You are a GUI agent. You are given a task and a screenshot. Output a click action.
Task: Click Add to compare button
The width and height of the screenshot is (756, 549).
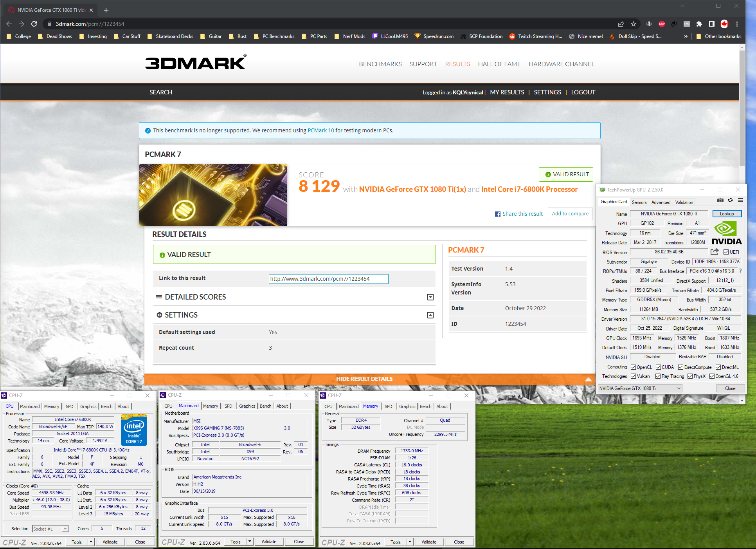570,214
